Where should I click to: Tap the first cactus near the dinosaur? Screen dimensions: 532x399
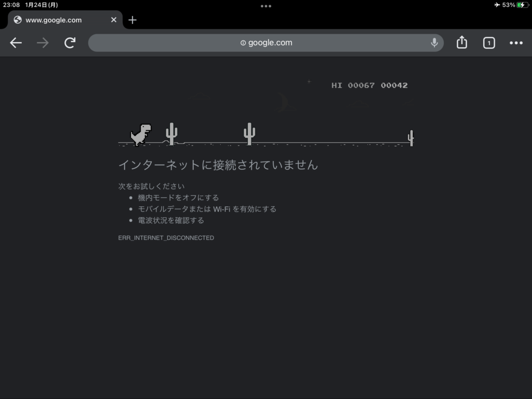coord(171,134)
